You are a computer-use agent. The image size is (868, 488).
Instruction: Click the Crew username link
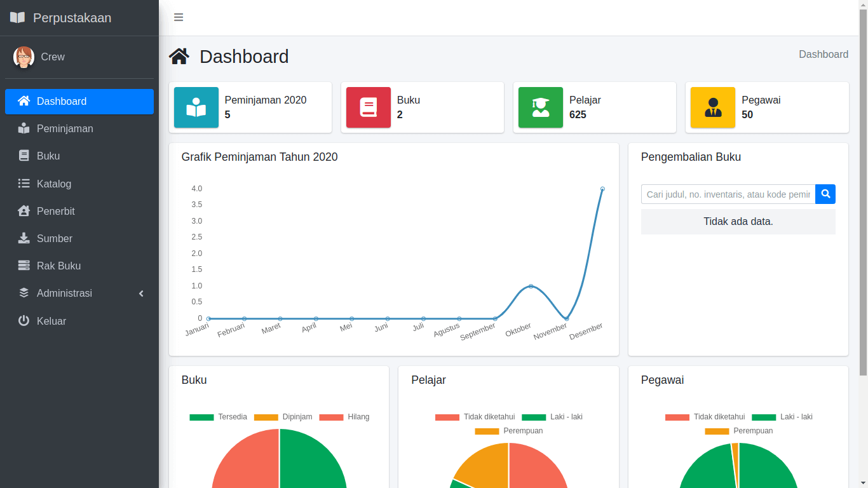pos(53,57)
